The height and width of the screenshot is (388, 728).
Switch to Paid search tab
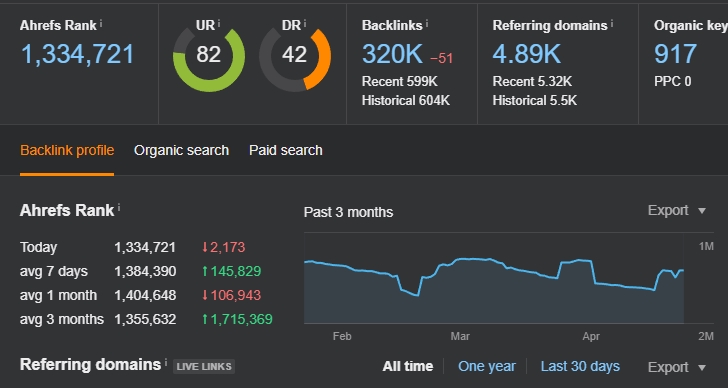[286, 150]
